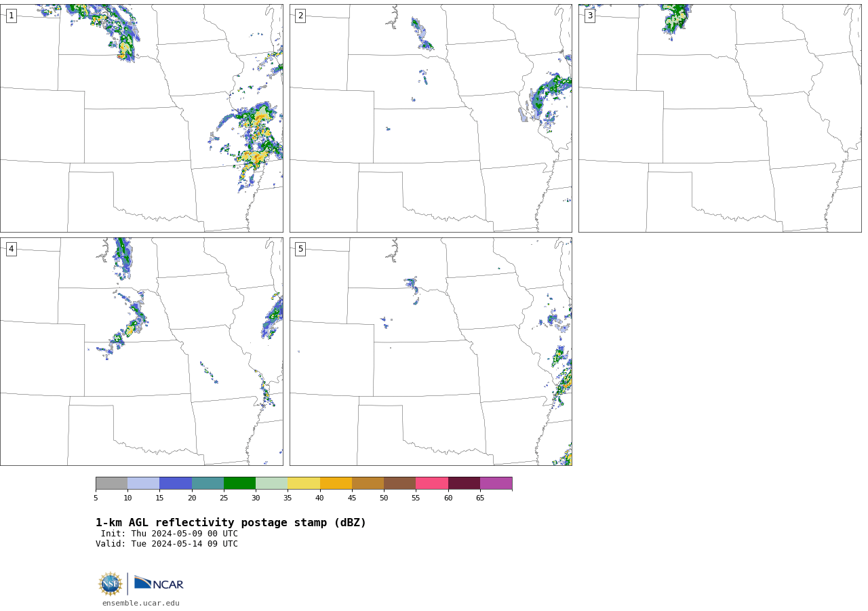Screen dimensions: 868x611
Task: Click the panel number label 1
Action: (11, 16)
